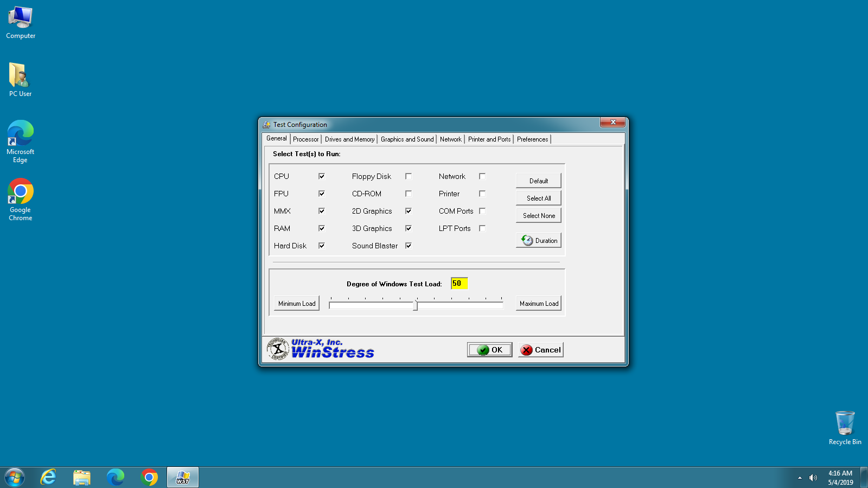Uncheck the 3D Graphics checkbox
The width and height of the screenshot is (868, 488).
tap(409, 228)
